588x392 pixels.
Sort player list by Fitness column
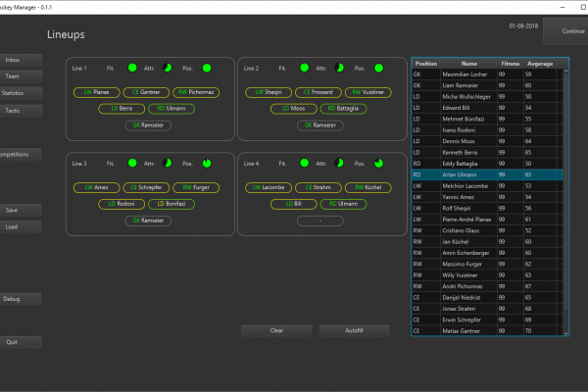510,64
